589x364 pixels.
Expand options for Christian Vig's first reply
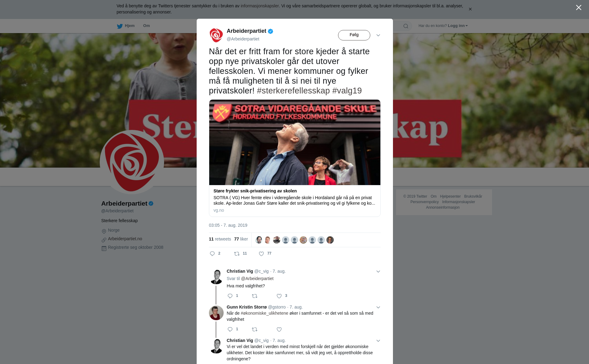point(378,271)
